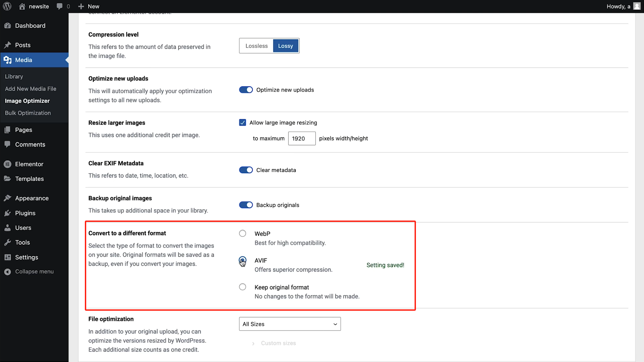Open Plugins via its plug icon

7,213
